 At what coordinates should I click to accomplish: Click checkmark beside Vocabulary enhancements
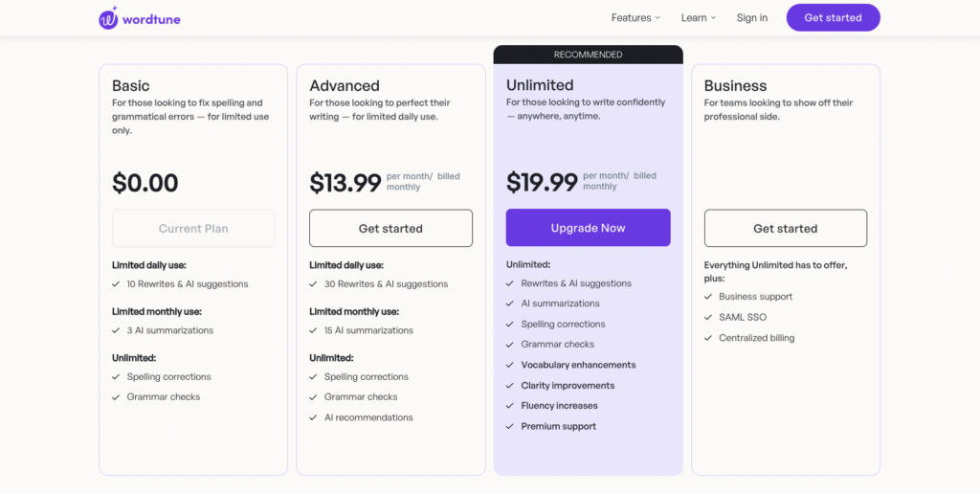click(x=511, y=365)
